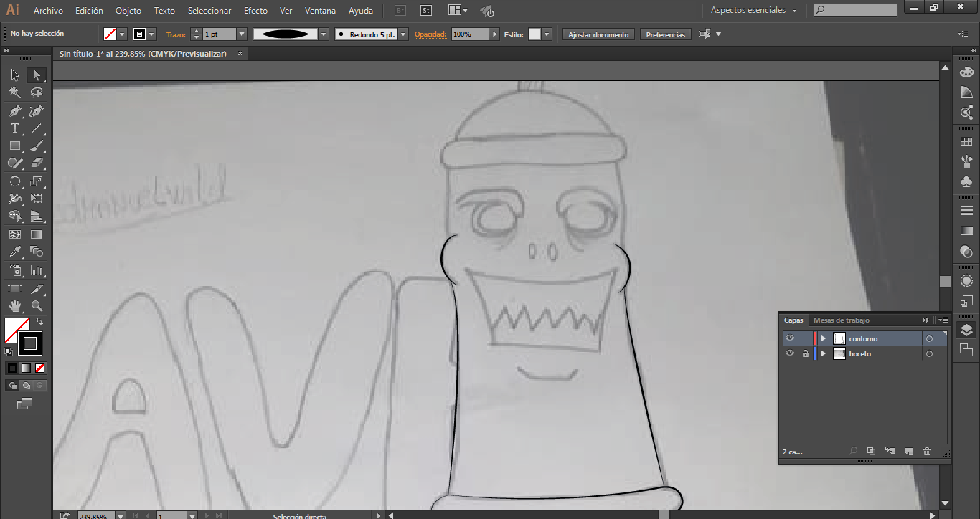980x519 pixels.
Task: Click the orange Opacidad link
Action: (430, 34)
